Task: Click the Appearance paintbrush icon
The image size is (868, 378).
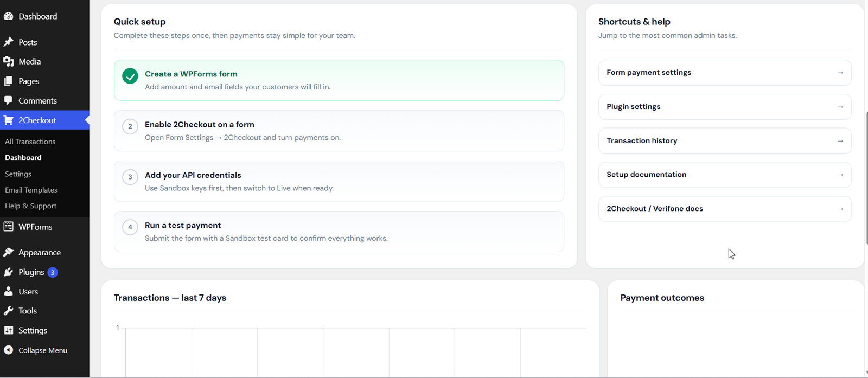Action: pyautogui.click(x=8, y=253)
